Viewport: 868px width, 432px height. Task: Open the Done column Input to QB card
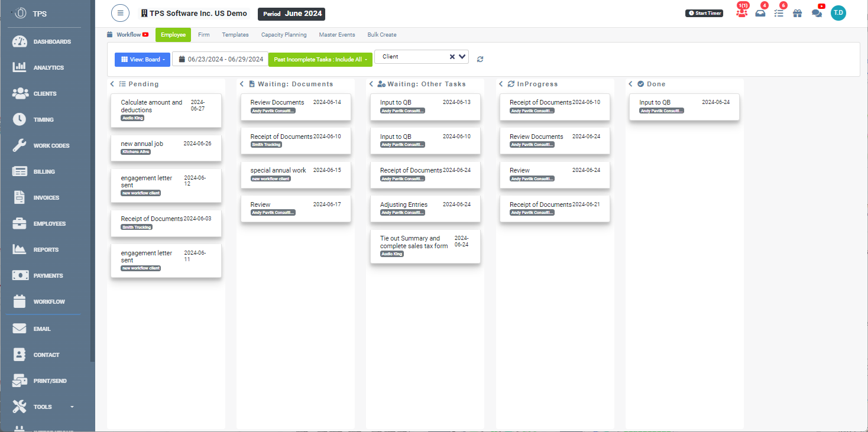(x=684, y=106)
